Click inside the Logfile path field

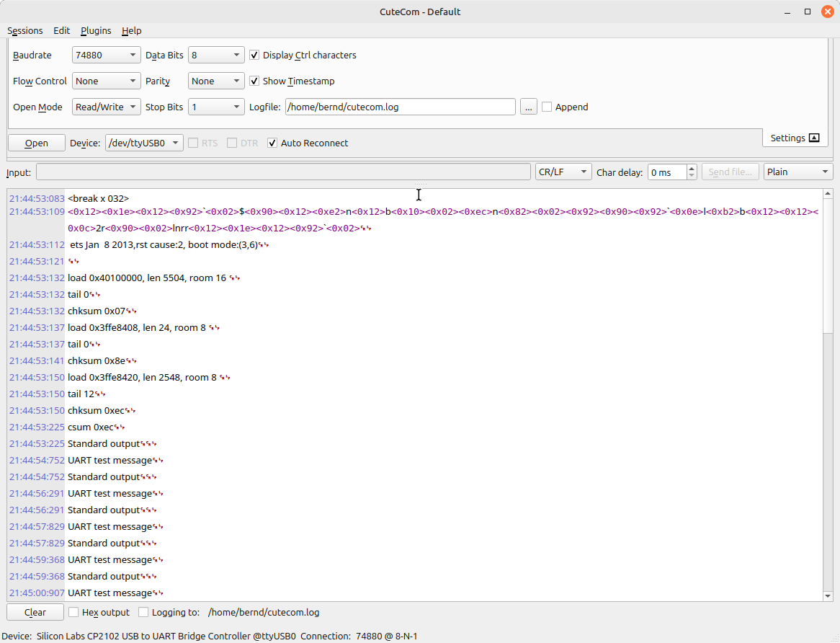point(400,107)
